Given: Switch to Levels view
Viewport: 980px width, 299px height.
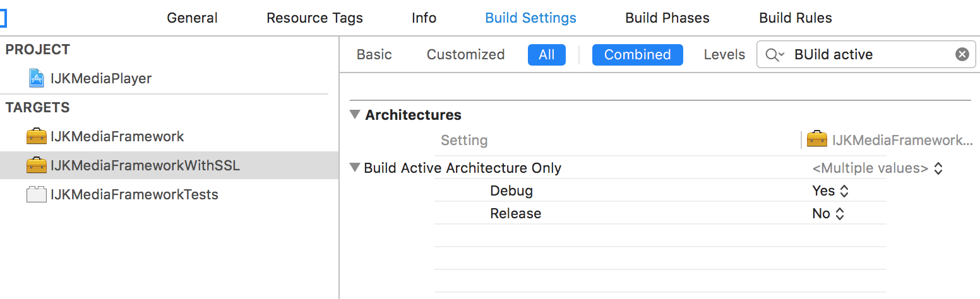Looking at the screenshot, I should (724, 55).
